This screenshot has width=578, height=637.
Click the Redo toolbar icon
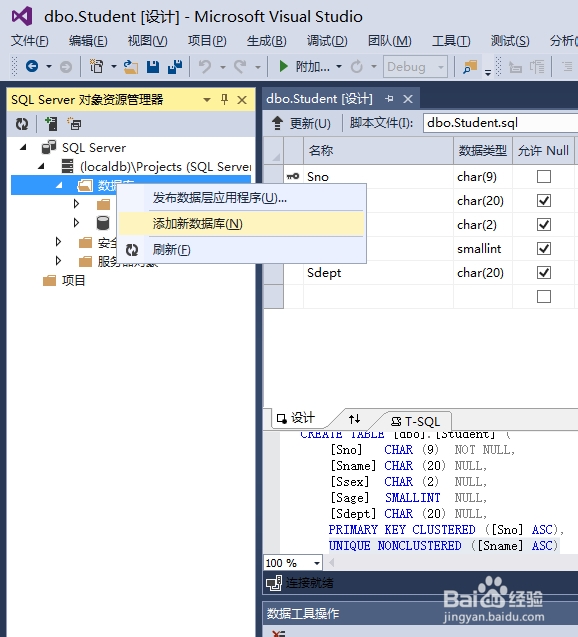pyautogui.click(x=240, y=66)
